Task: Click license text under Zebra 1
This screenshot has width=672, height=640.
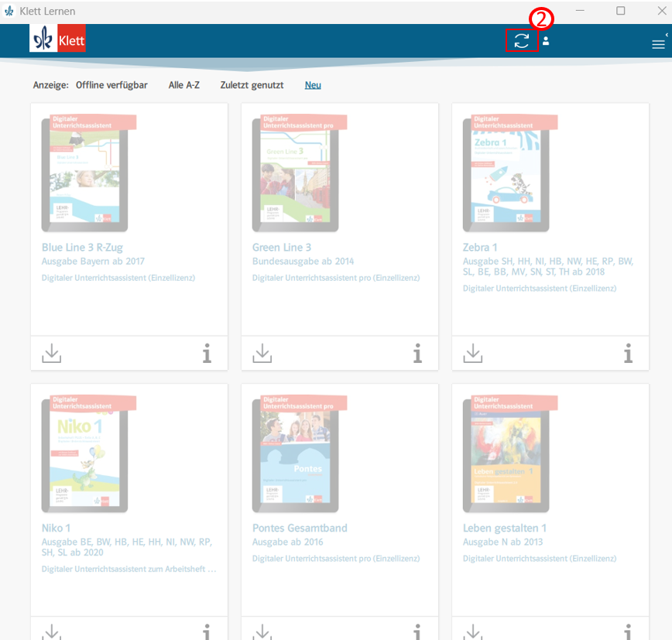Action: (540, 289)
